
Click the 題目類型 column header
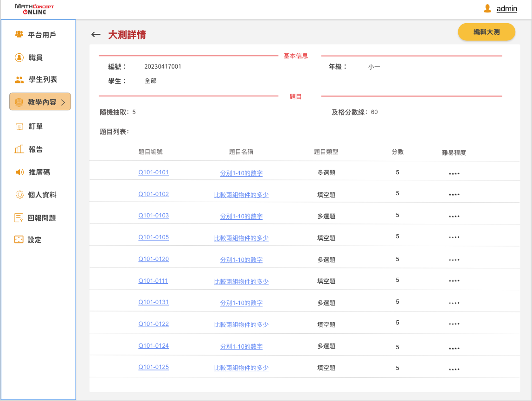click(326, 152)
